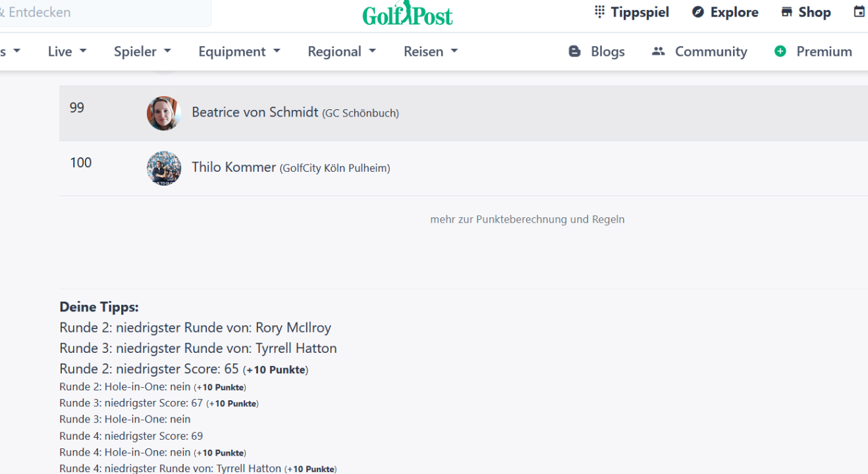
Task: Expand the Spieler dropdown menu
Action: (x=142, y=51)
